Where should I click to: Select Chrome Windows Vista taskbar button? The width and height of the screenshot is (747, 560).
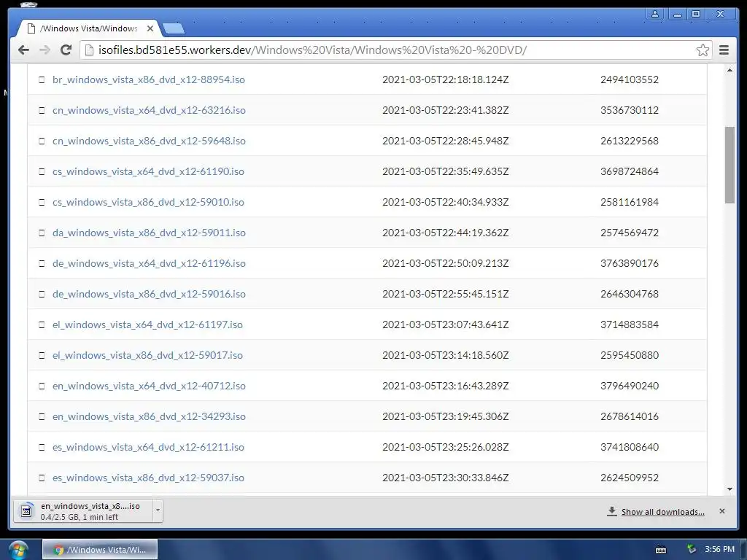(x=100, y=550)
